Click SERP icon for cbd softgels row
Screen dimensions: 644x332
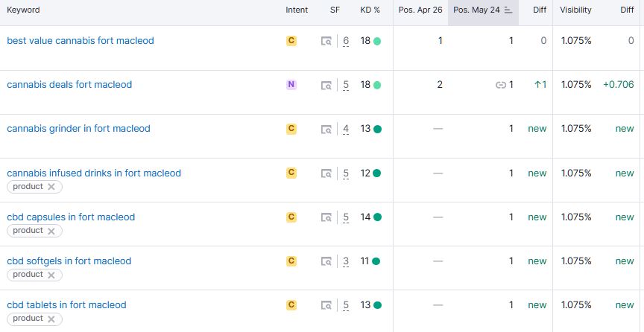pyautogui.click(x=326, y=261)
